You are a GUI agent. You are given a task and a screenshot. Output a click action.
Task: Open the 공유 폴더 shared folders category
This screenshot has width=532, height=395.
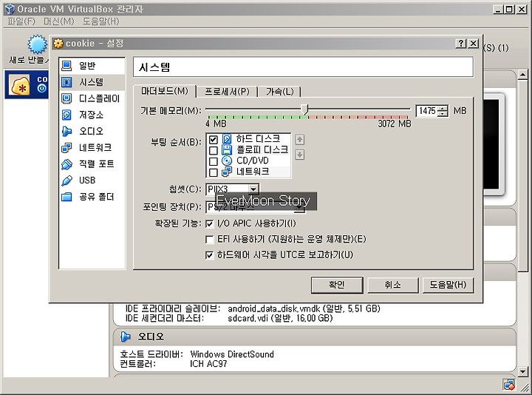point(92,197)
